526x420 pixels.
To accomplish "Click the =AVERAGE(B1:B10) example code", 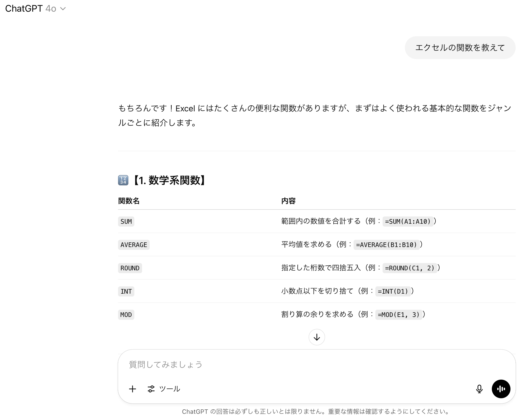I will pos(386,245).
